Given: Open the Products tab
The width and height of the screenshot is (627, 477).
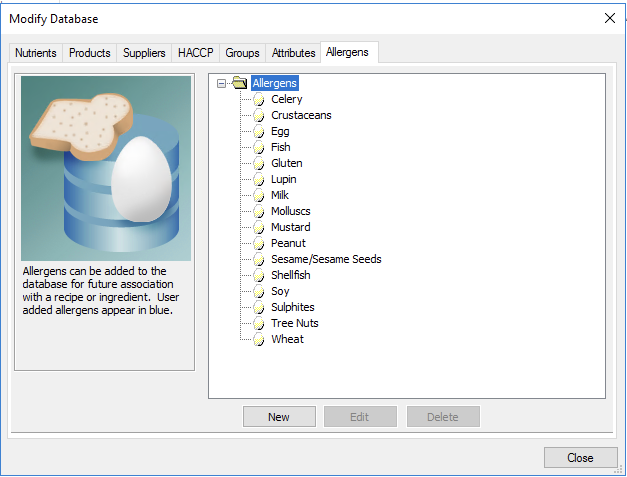Looking at the screenshot, I should pos(90,53).
